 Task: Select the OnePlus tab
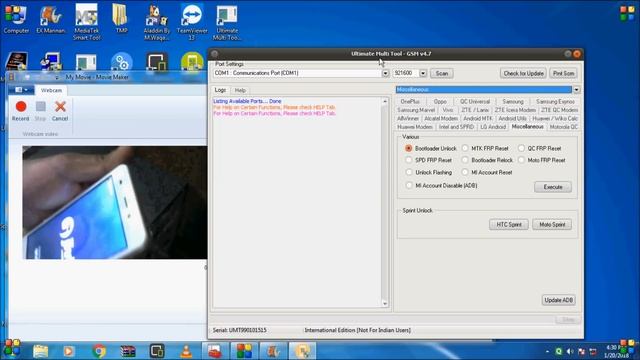pos(410,101)
